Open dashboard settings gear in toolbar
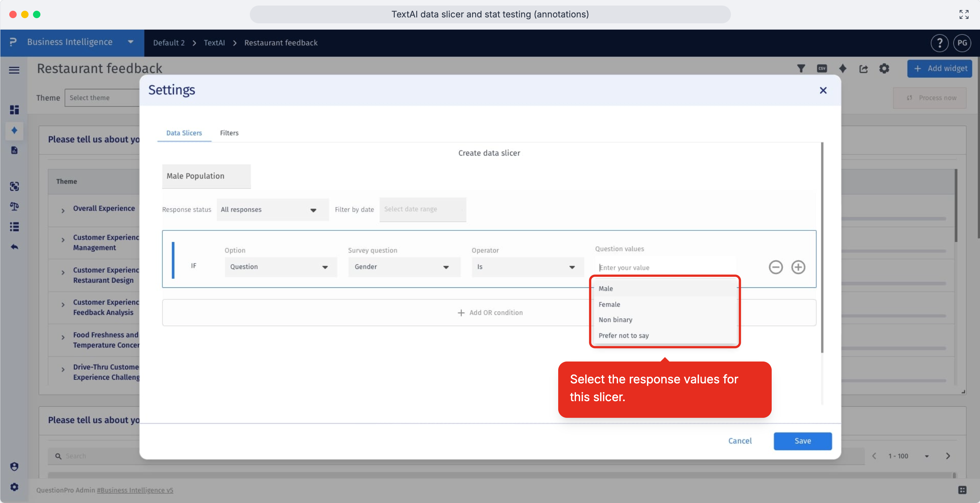Image resolution: width=980 pixels, height=503 pixels. pos(884,69)
